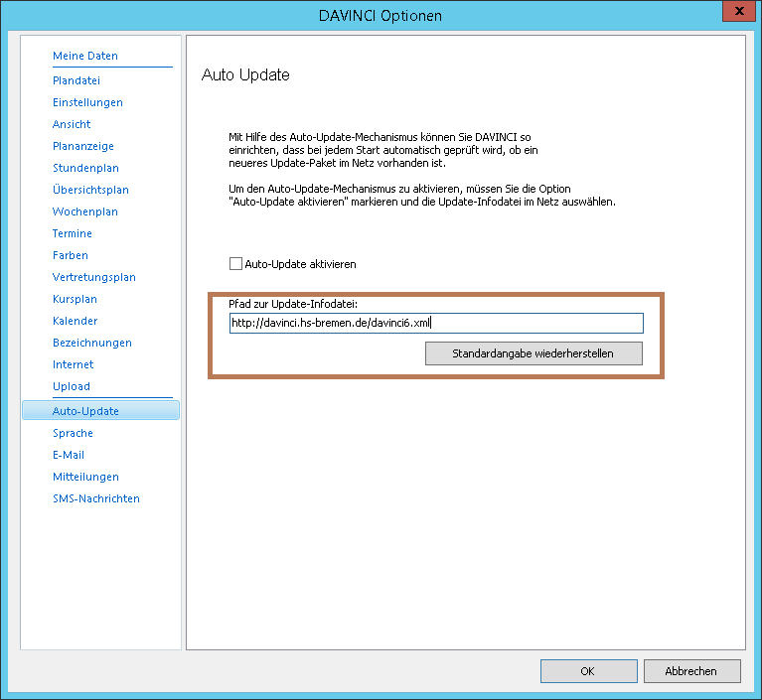The height and width of the screenshot is (700, 762).
Task: Open the Internet options page
Action: tap(74, 364)
